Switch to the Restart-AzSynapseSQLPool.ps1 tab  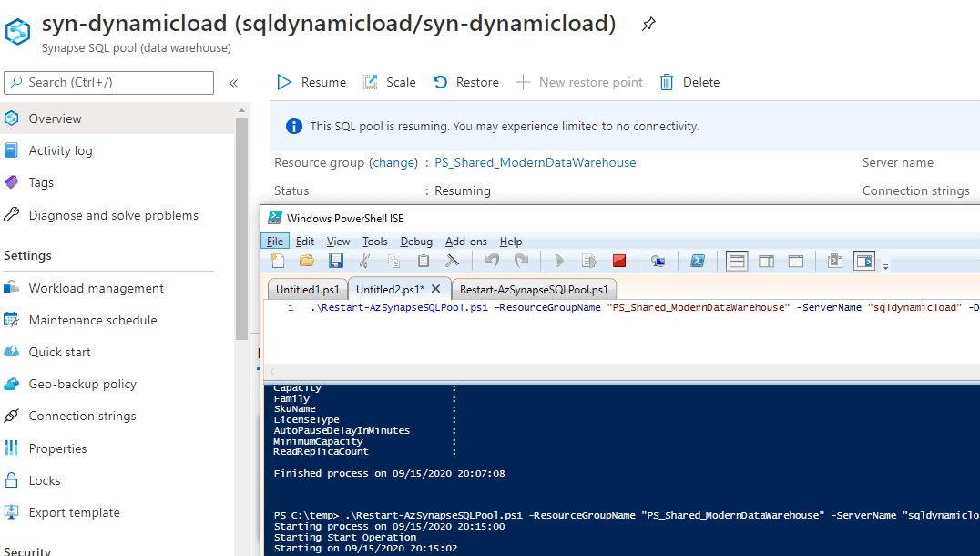point(535,289)
